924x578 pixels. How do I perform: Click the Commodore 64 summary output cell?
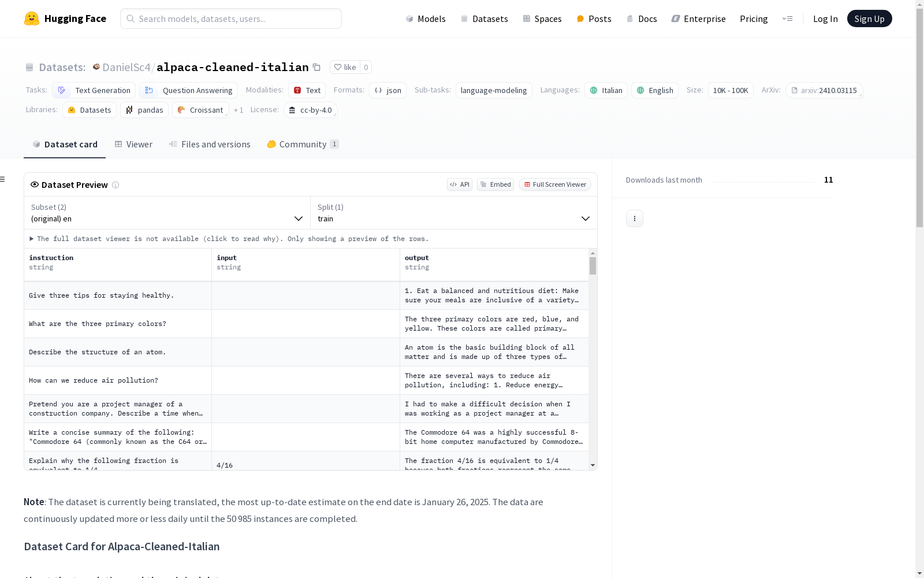[x=494, y=437]
